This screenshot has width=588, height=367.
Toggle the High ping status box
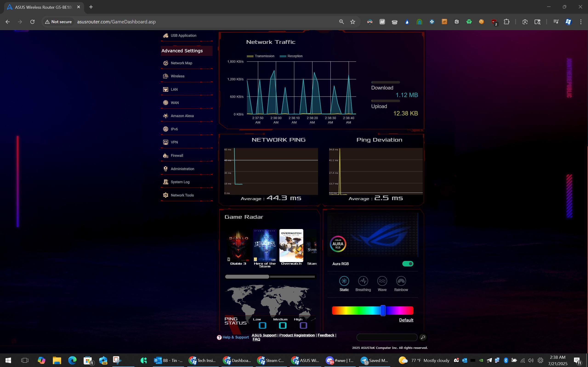(x=303, y=325)
